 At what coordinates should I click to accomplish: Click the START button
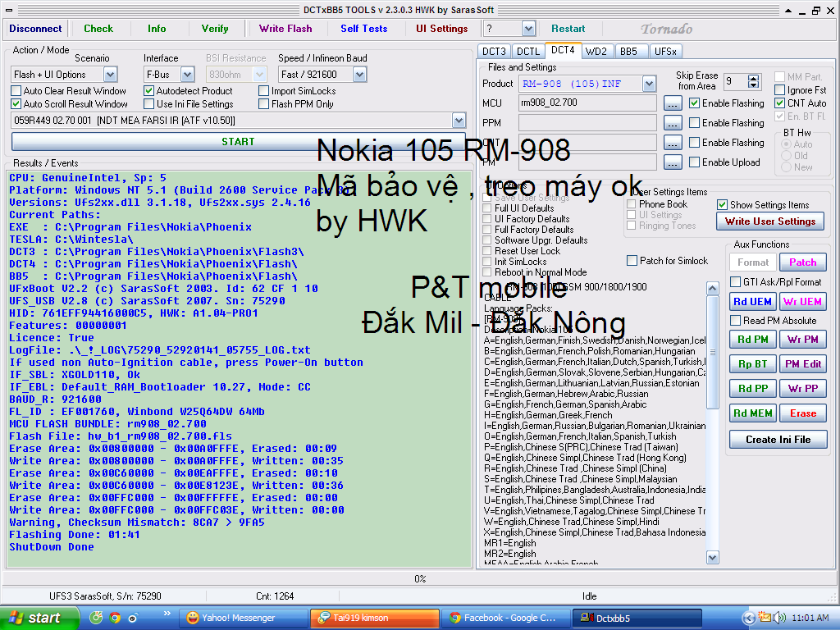[239, 141]
